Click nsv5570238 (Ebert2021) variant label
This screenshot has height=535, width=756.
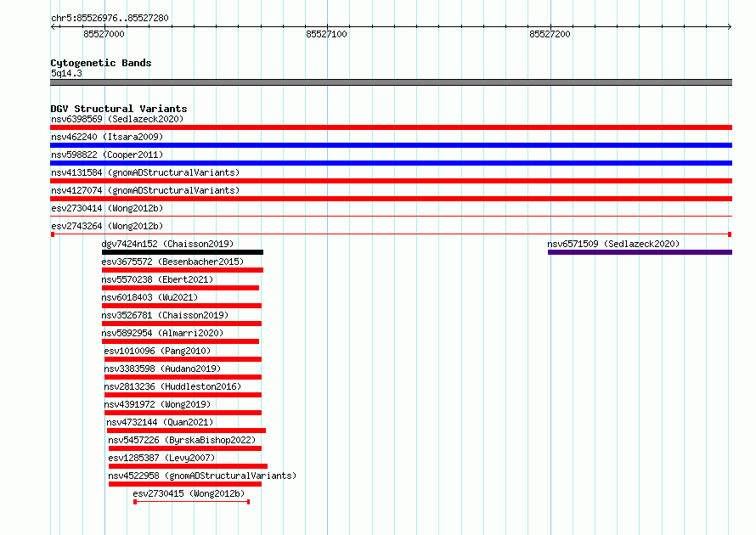[157, 279]
